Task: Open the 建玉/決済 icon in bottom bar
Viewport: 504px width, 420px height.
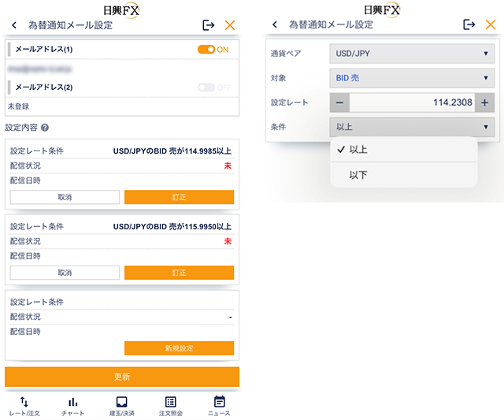Action: click(122, 406)
